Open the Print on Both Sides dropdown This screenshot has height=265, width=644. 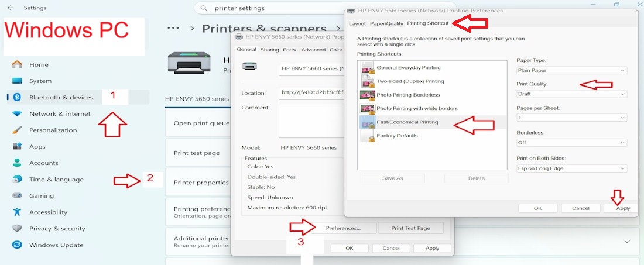tap(571, 168)
